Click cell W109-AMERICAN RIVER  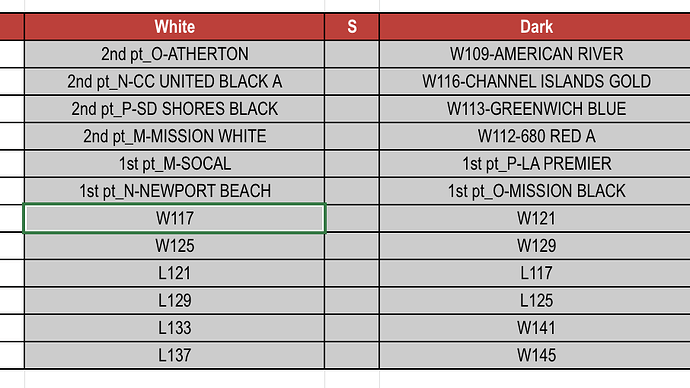[535, 54]
